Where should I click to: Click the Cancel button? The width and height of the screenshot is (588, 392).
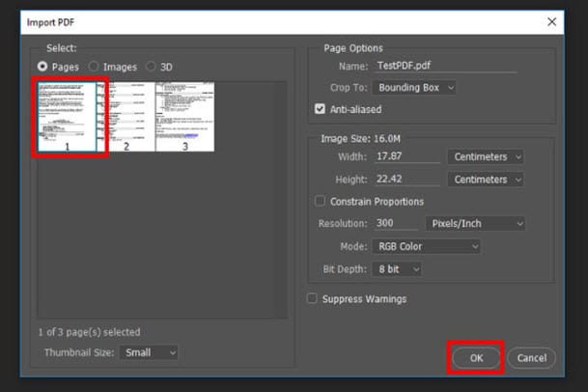pyautogui.click(x=531, y=358)
